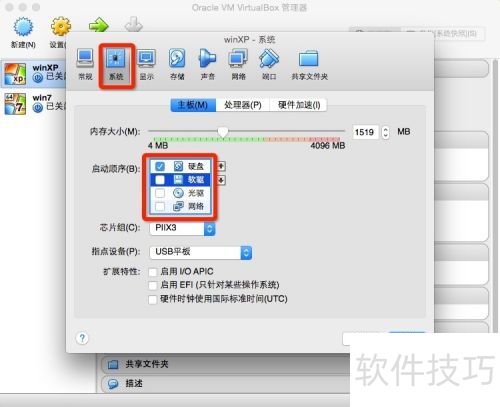Open the Network (网络) settings section
This screenshot has width=500, height=407.
pyautogui.click(x=238, y=64)
